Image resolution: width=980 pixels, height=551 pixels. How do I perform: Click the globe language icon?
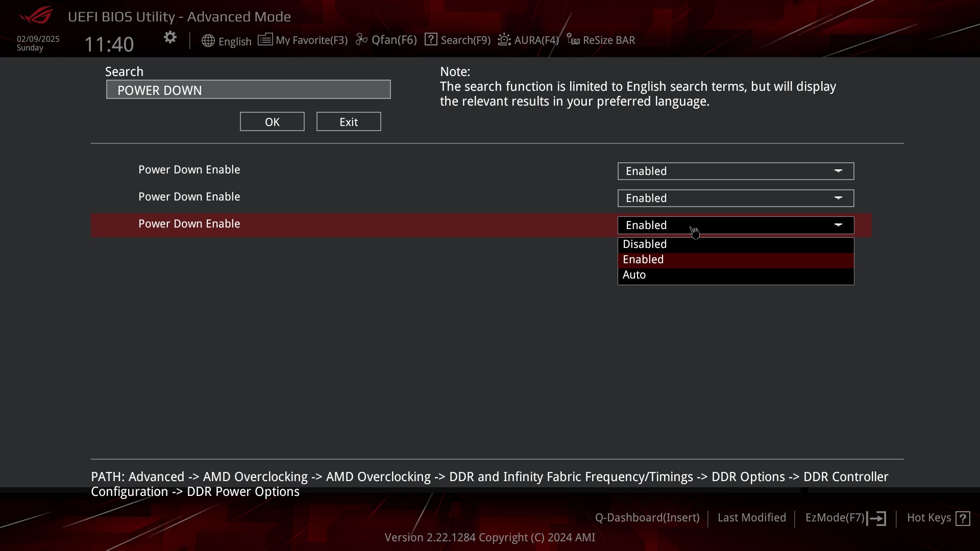pyautogui.click(x=208, y=41)
